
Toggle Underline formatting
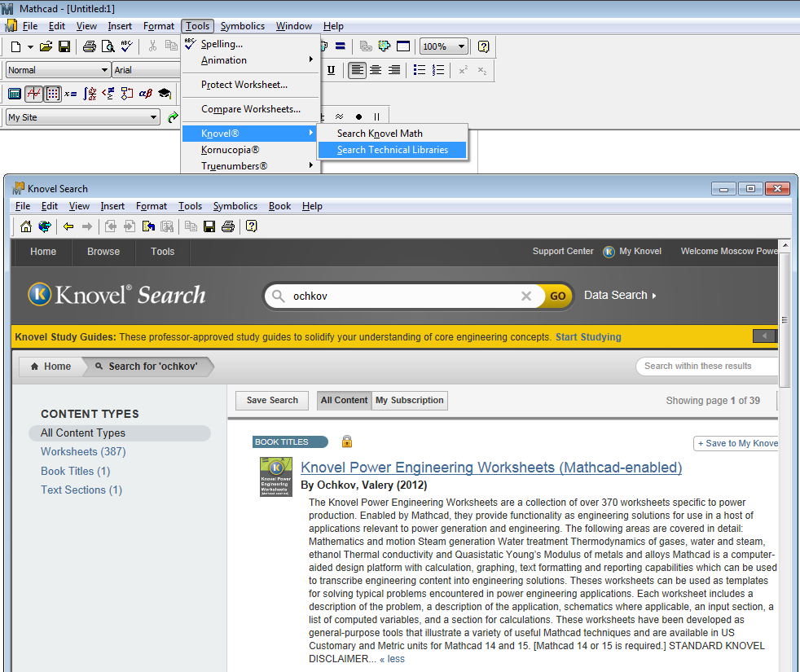pos(331,70)
